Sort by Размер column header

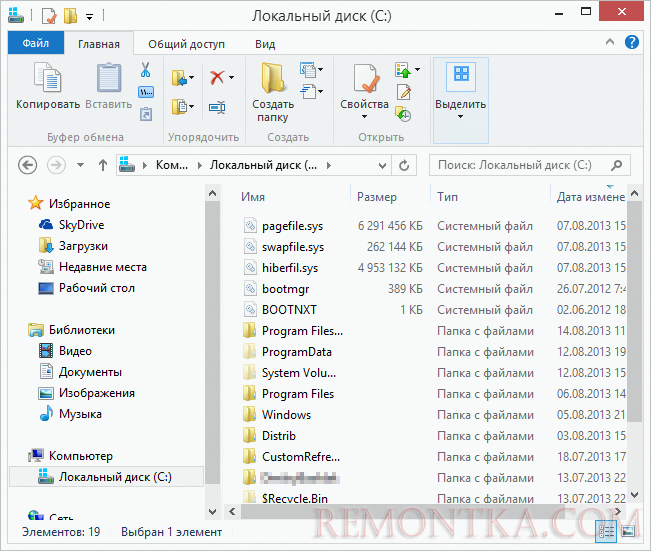[377, 197]
